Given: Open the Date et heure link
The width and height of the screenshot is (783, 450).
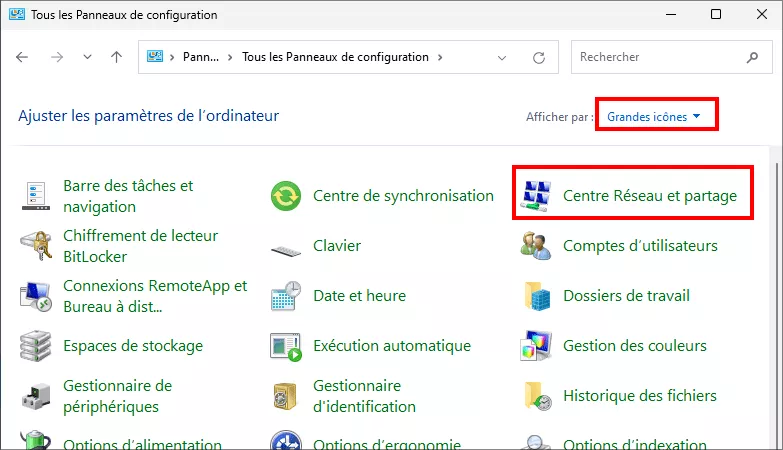Looking at the screenshot, I should pos(360,296).
